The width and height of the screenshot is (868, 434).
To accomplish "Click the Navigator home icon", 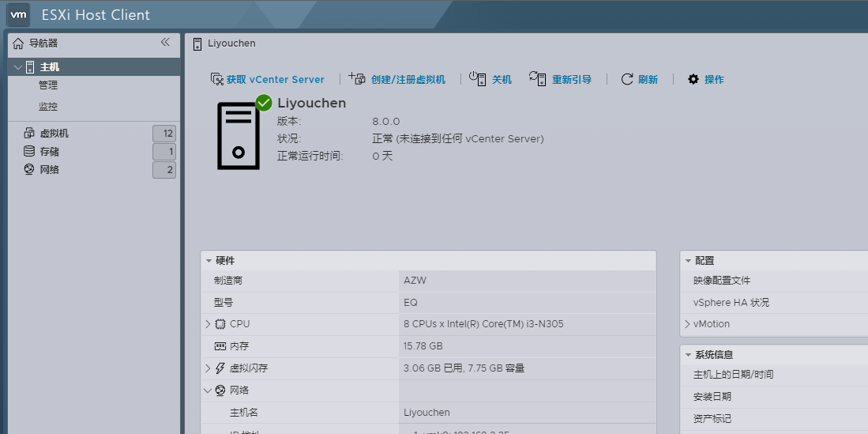I will click(18, 43).
